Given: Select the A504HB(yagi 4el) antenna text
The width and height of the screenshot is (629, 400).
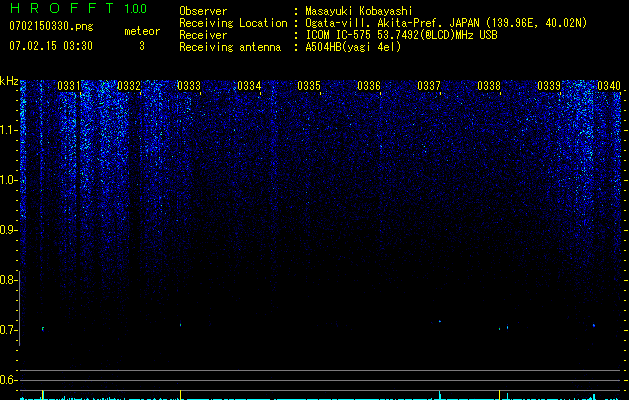Looking at the screenshot, I should (353, 47).
